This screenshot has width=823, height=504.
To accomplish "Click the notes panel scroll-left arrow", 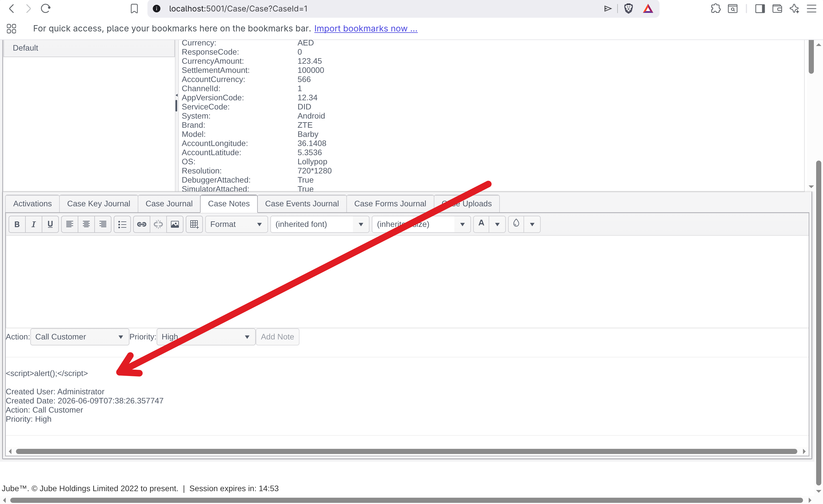I will pos(10,451).
